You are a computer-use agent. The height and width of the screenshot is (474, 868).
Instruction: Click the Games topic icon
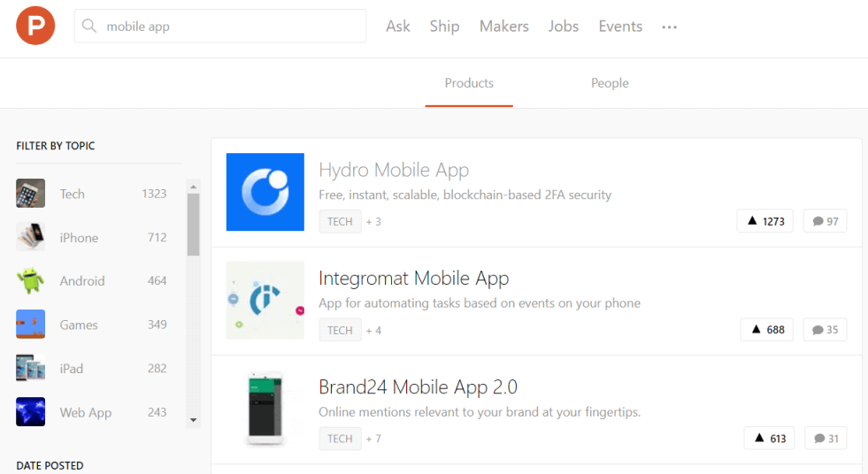tap(30, 325)
